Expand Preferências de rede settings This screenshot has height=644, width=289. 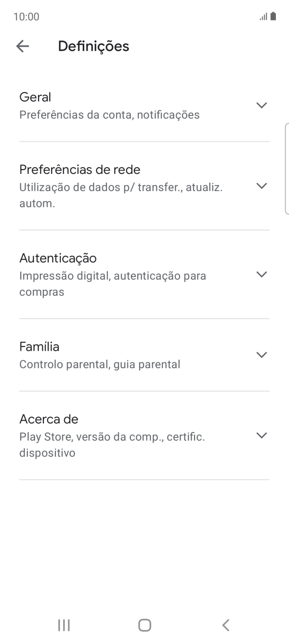(262, 186)
